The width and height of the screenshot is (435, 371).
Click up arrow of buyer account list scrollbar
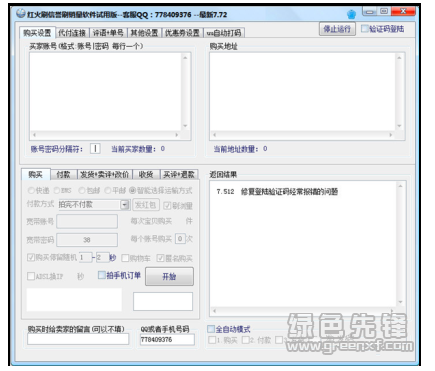pos(185,58)
